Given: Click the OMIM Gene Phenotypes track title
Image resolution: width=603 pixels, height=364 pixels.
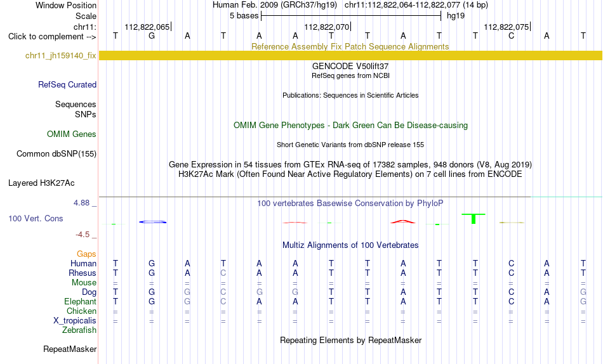Looking at the screenshot, I should point(350,126).
